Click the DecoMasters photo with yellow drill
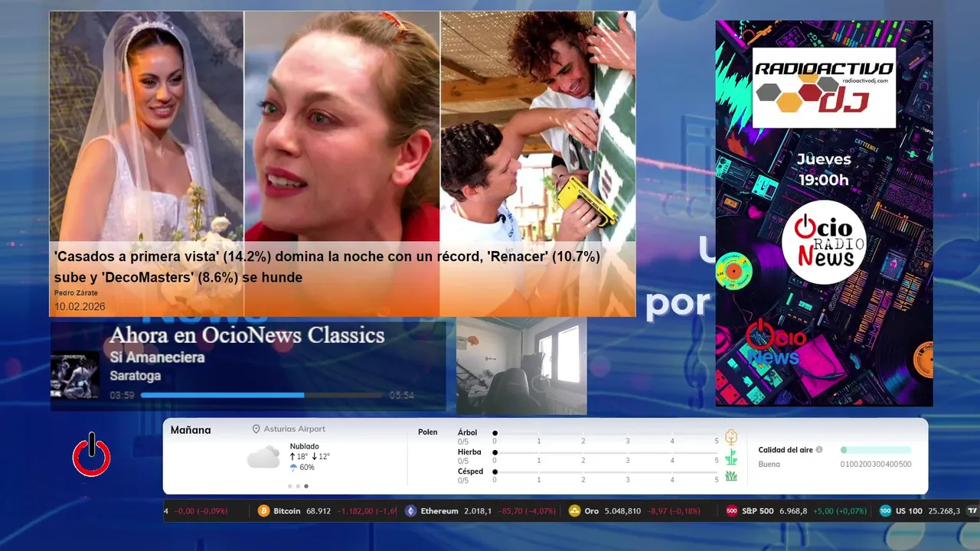Image resolution: width=980 pixels, height=551 pixels. click(x=538, y=126)
